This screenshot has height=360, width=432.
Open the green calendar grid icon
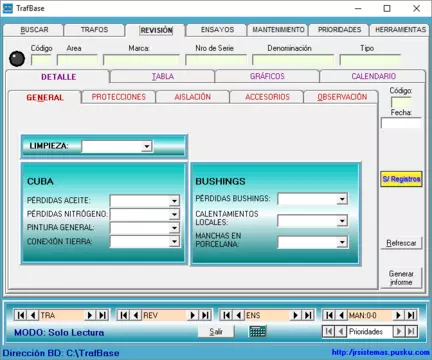[x=257, y=331]
